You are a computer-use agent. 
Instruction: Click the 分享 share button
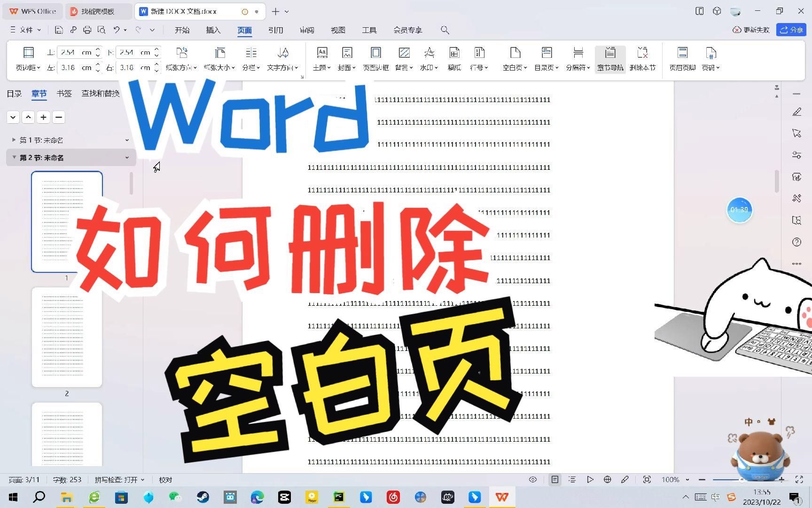coord(791,30)
